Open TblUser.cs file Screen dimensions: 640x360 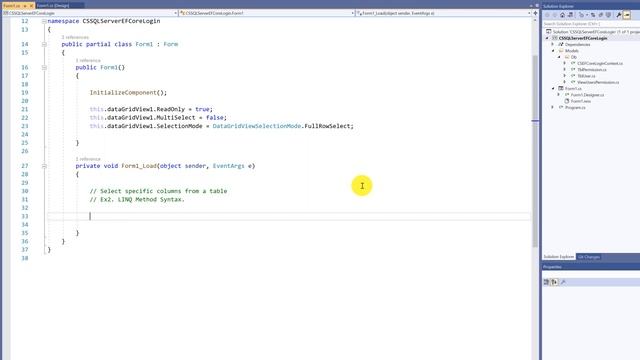click(x=586, y=76)
